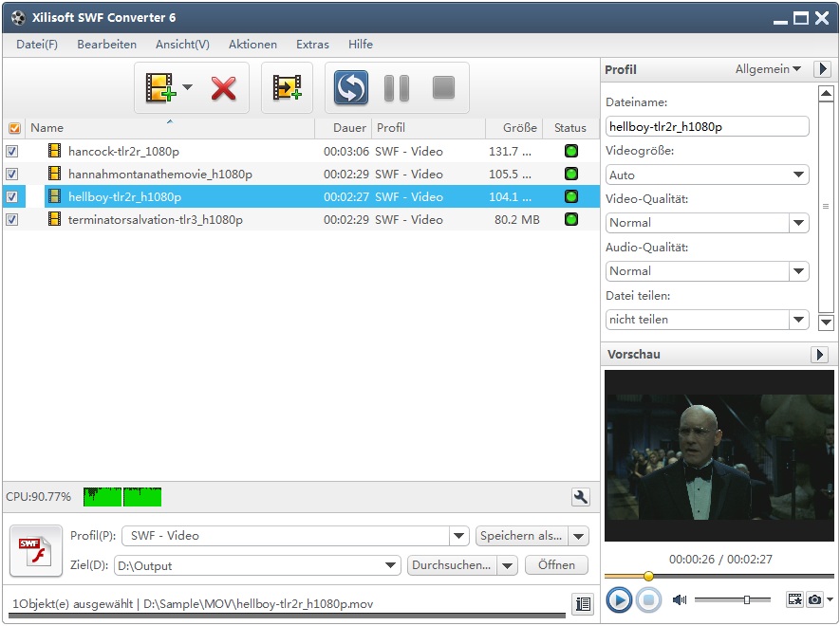The width and height of the screenshot is (840, 626).
Task: Click profile panel scrollbar up arrow
Action: point(826,93)
